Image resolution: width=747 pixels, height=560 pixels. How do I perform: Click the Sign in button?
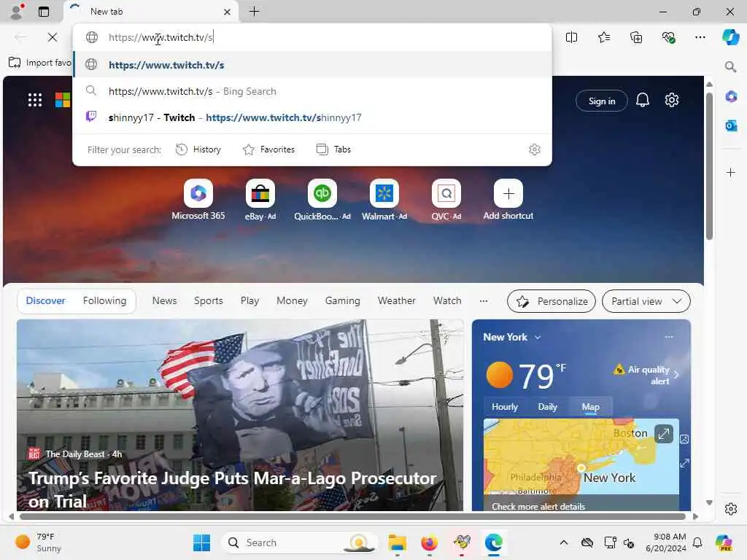[x=602, y=101]
